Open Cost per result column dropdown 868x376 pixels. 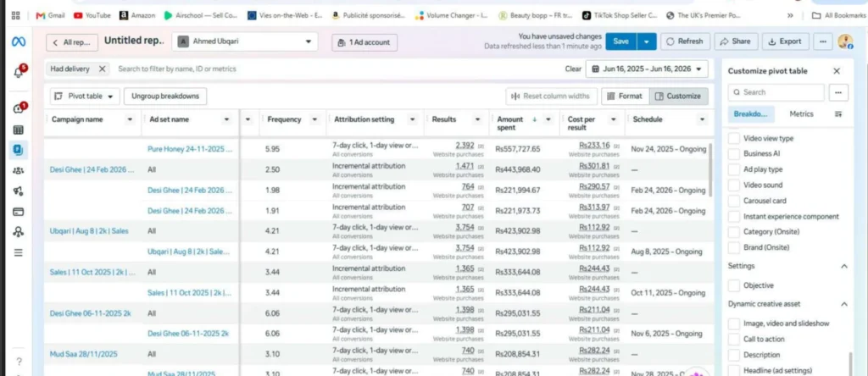[x=614, y=119]
